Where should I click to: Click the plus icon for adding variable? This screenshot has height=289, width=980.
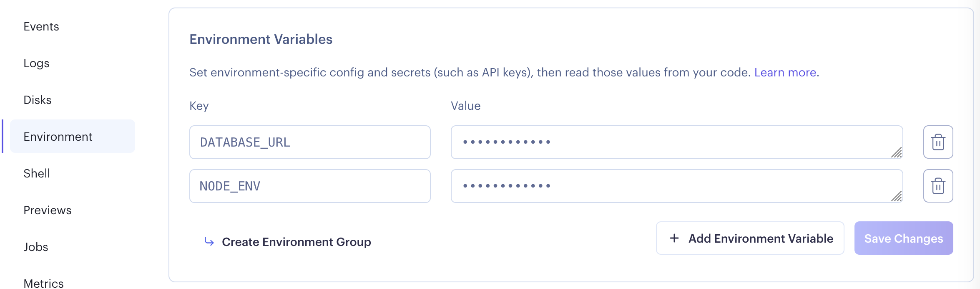tap(674, 238)
